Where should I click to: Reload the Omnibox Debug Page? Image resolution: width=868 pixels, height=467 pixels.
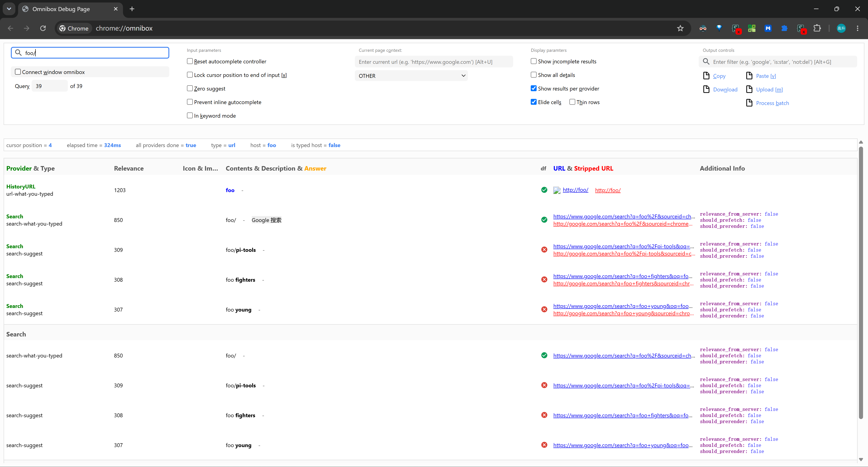tap(43, 28)
